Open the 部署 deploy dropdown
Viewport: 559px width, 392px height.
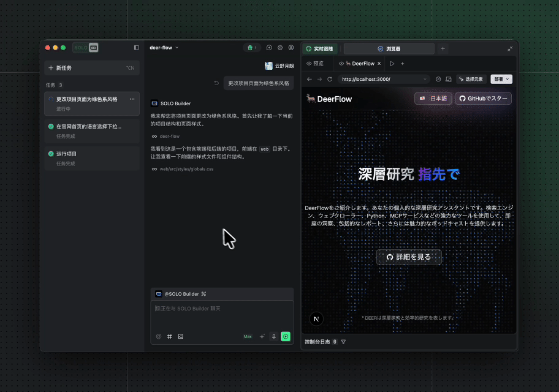(501, 79)
